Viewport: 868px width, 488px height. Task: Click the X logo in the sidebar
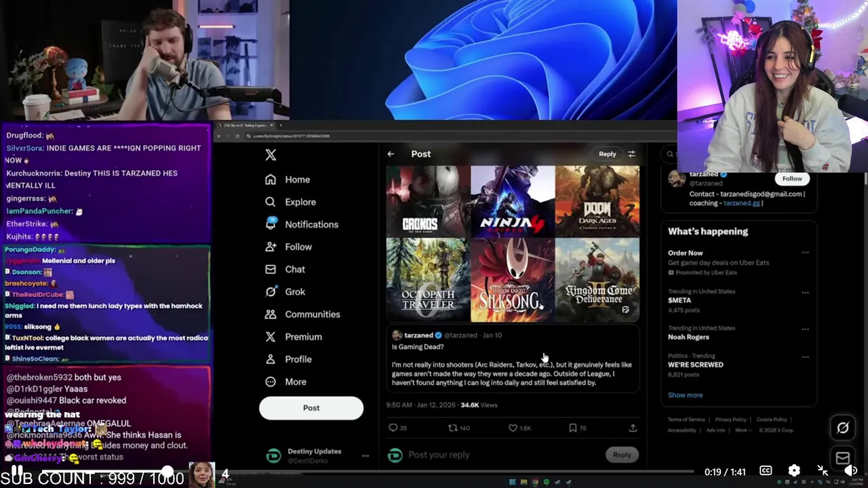pyautogui.click(x=271, y=155)
